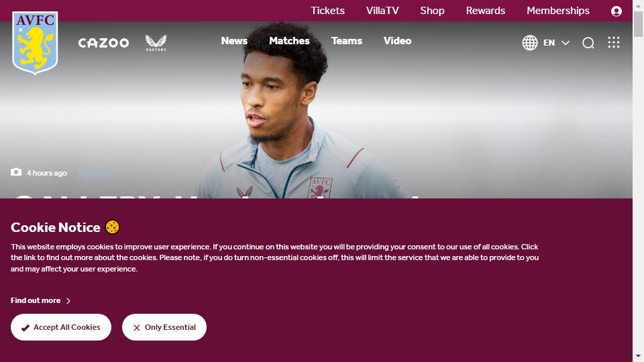This screenshot has width=644, height=362.
Task: Choose Only Essential cookies button
Action: click(x=164, y=327)
